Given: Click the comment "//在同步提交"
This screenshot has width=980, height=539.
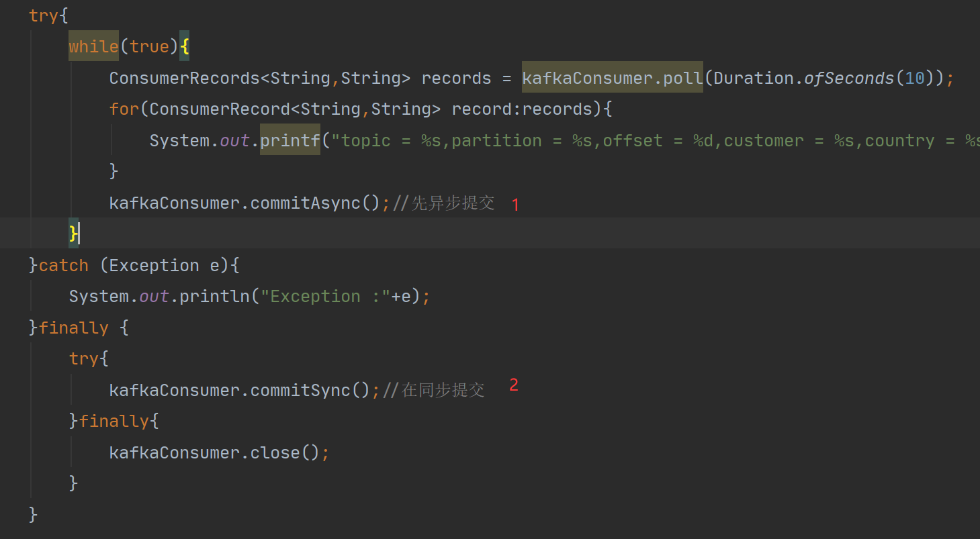Looking at the screenshot, I should click(434, 390).
